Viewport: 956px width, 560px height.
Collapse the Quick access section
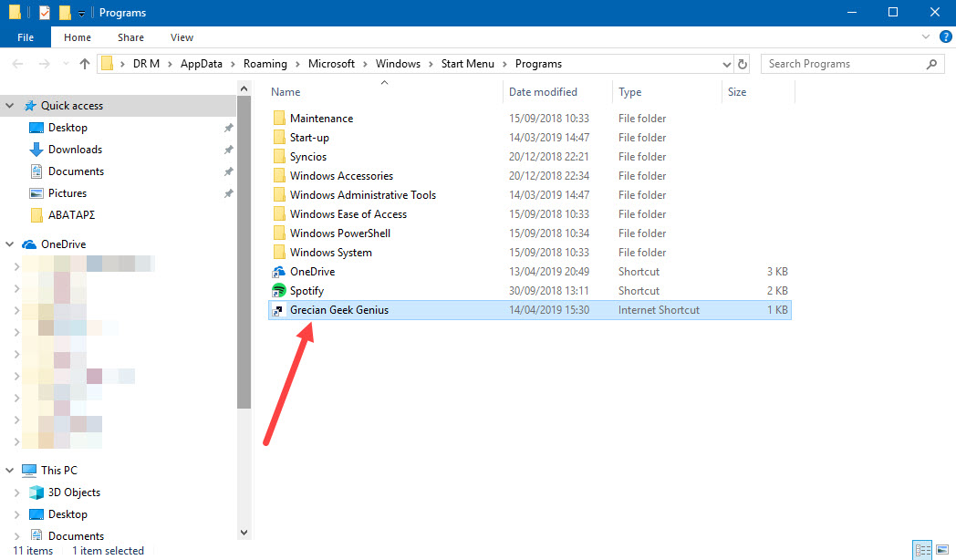coord(9,105)
